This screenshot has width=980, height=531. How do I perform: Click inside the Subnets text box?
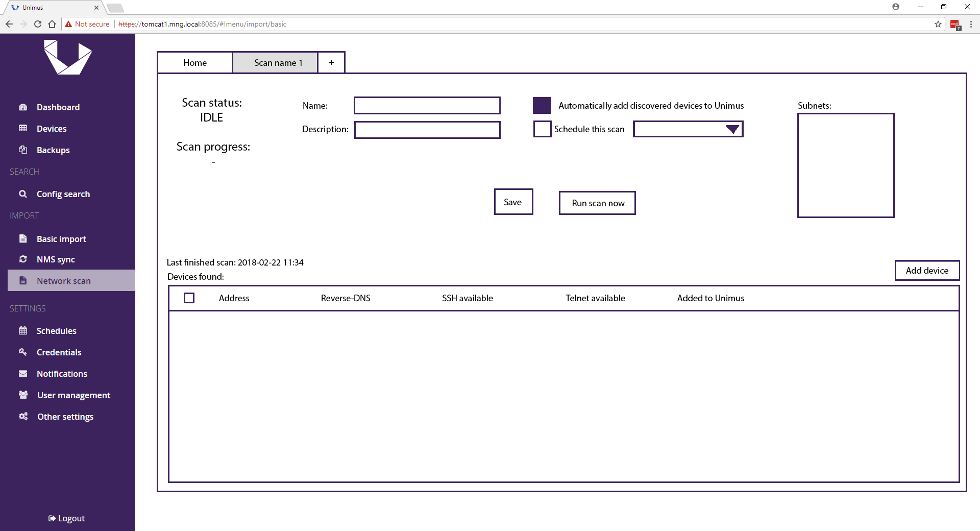846,165
